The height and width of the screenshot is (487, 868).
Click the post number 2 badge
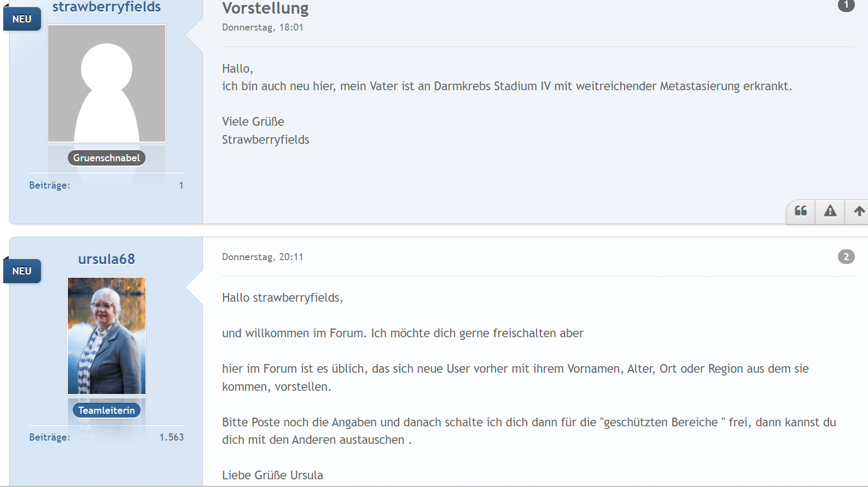coord(846,256)
